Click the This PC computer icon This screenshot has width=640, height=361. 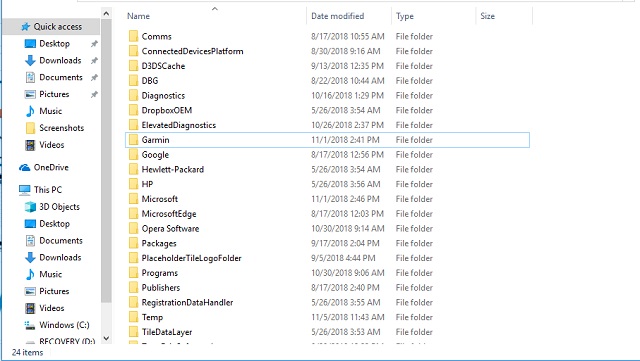click(24, 189)
